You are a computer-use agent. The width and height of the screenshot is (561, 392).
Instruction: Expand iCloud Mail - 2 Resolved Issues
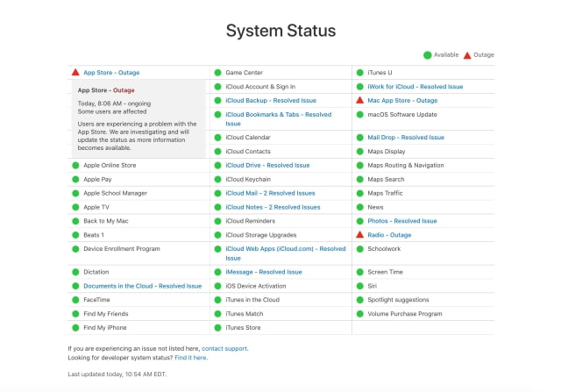(x=269, y=193)
